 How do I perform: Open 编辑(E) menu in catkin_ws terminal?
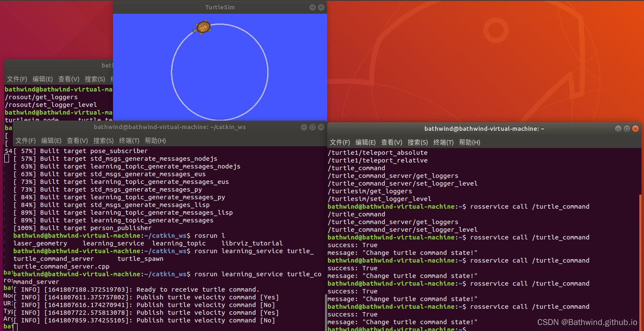pyautogui.click(x=51, y=141)
